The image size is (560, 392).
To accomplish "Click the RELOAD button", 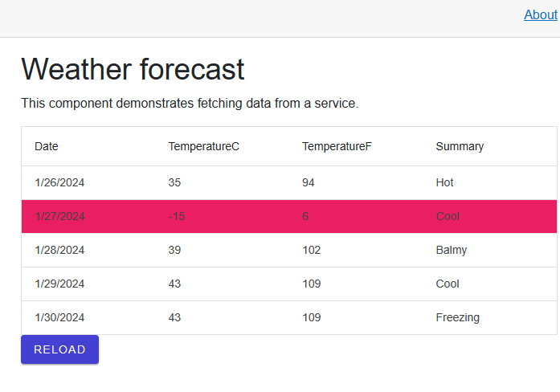I will point(59,349).
